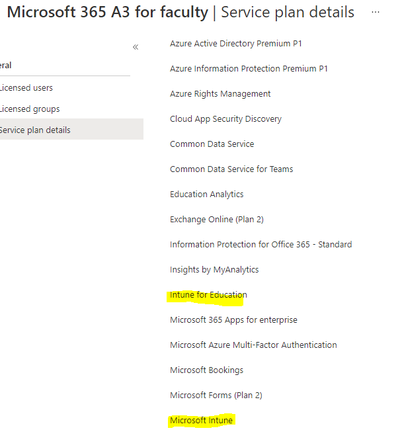This screenshot has width=400, height=430.
Task: Open Licensed users in sidebar
Action: [26, 88]
